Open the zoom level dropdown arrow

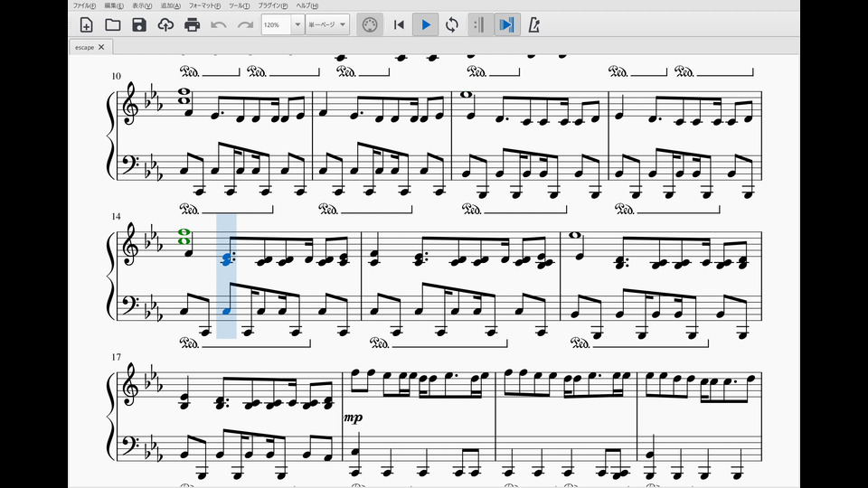point(297,25)
